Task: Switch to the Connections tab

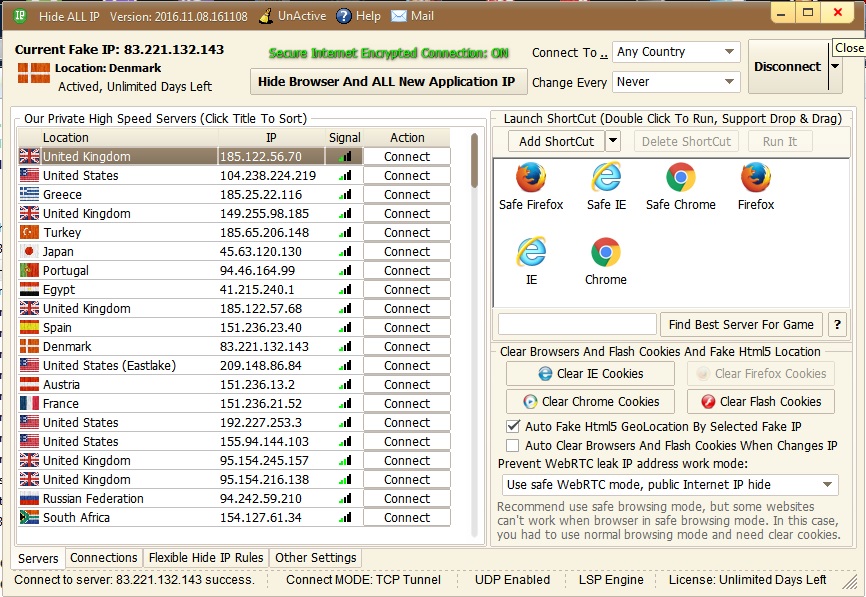Action: [x=104, y=558]
